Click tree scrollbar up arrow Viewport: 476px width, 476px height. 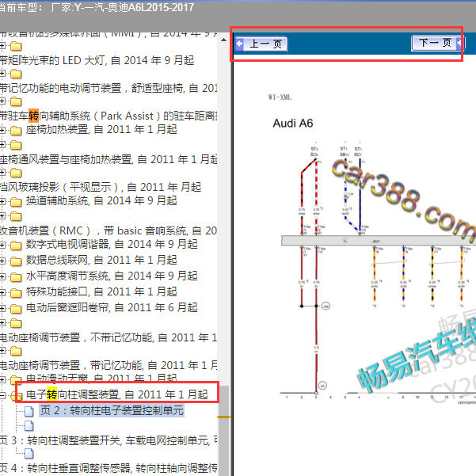click(x=223, y=40)
